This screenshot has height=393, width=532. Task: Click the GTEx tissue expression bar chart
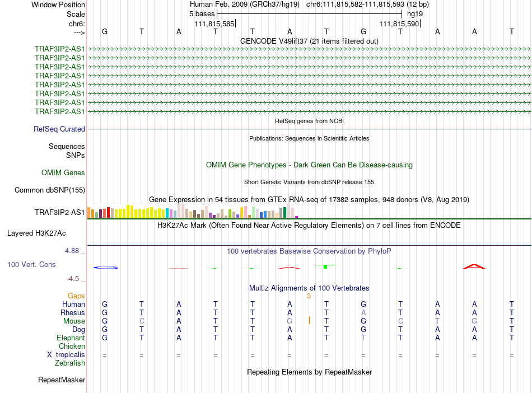[193, 211]
